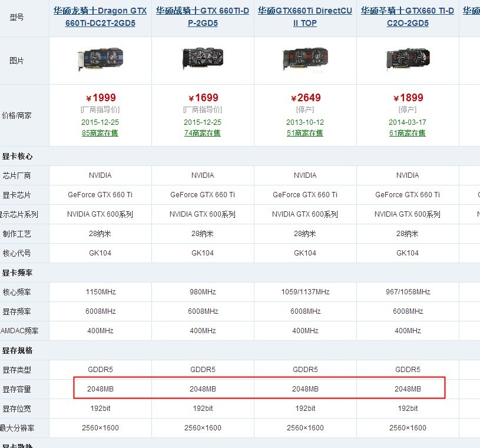Click the 图片 row label
Image resolution: width=480 pixels, height=448 pixels.
[x=16, y=61]
